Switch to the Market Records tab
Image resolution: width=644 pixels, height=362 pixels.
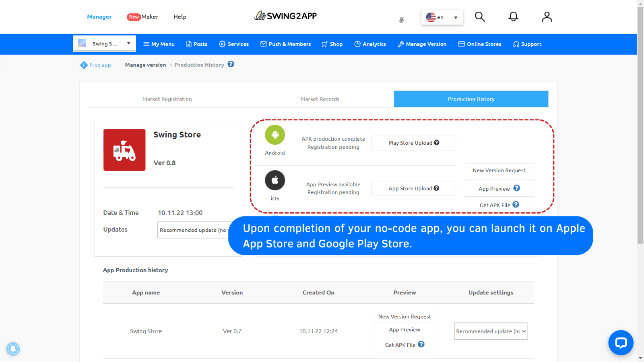pos(320,99)
